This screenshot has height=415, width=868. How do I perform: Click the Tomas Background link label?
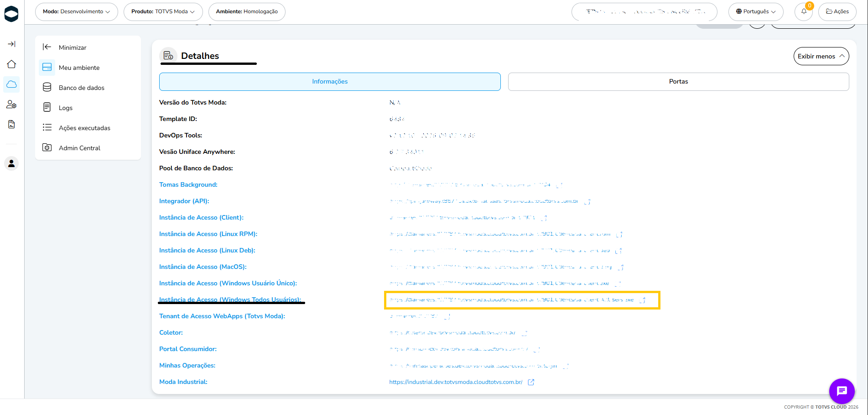coord(188,184)
